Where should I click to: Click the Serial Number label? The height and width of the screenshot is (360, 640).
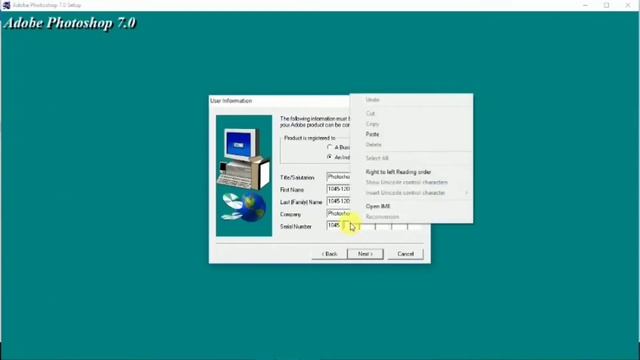pyautogui.click(x=296, y=227)
